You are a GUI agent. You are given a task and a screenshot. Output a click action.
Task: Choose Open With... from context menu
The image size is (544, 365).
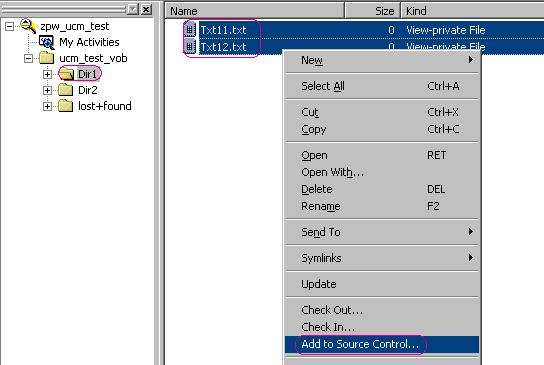pyautogui.click(x=382, y=172)
